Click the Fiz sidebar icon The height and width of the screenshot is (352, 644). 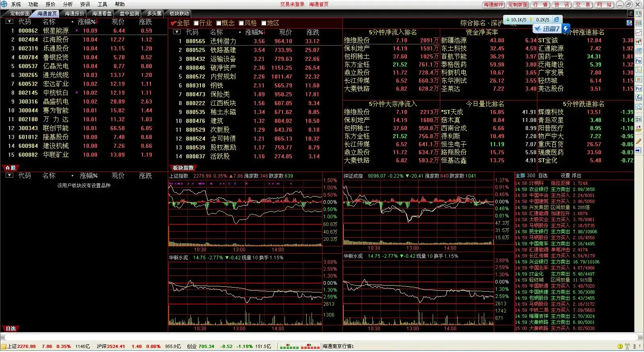(639, 89)
